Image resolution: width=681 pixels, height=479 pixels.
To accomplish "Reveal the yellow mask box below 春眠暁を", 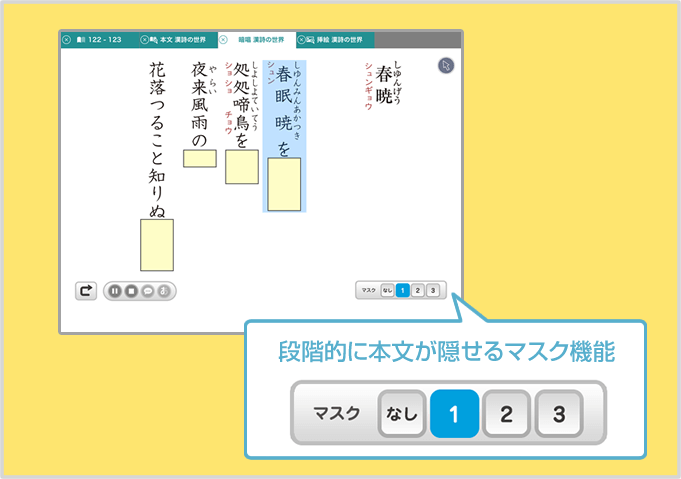I will [x=284, y=184].
